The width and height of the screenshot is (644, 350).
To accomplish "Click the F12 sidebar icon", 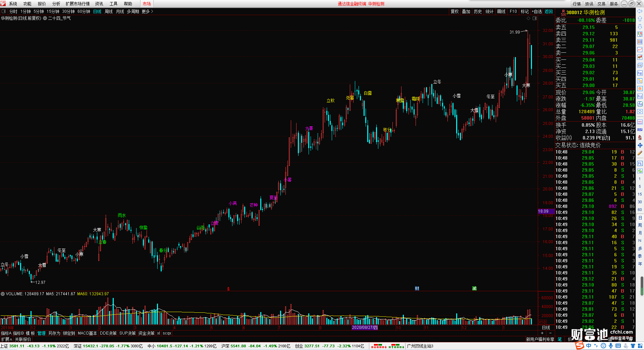I will tap(640, 96).
